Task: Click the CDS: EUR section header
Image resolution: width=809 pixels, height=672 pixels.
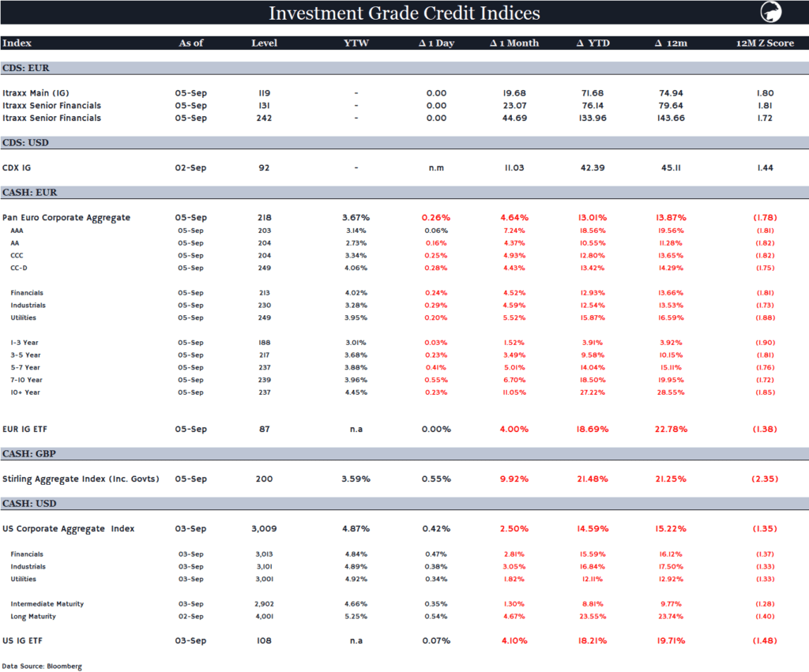Action: point(27,68)
